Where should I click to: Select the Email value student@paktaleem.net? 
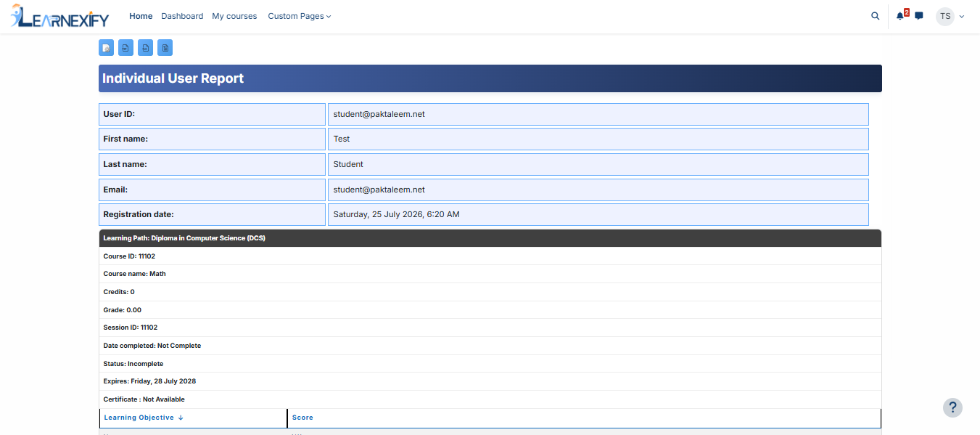tap(379, 190)
